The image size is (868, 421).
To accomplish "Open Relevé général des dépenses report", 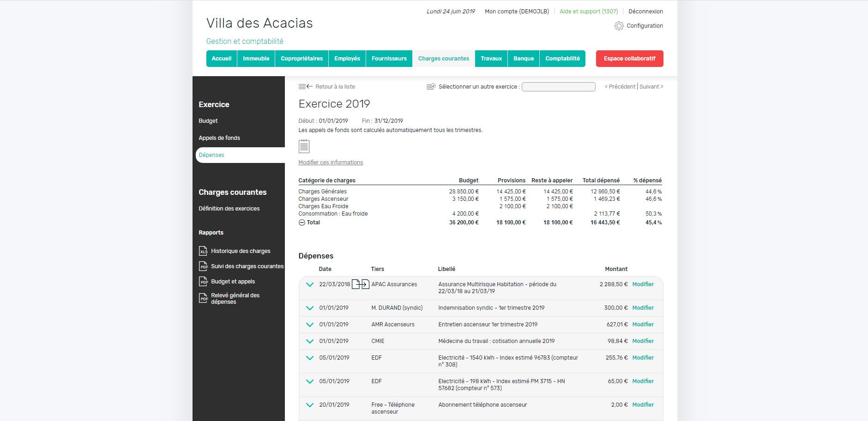I will [235, 299].
